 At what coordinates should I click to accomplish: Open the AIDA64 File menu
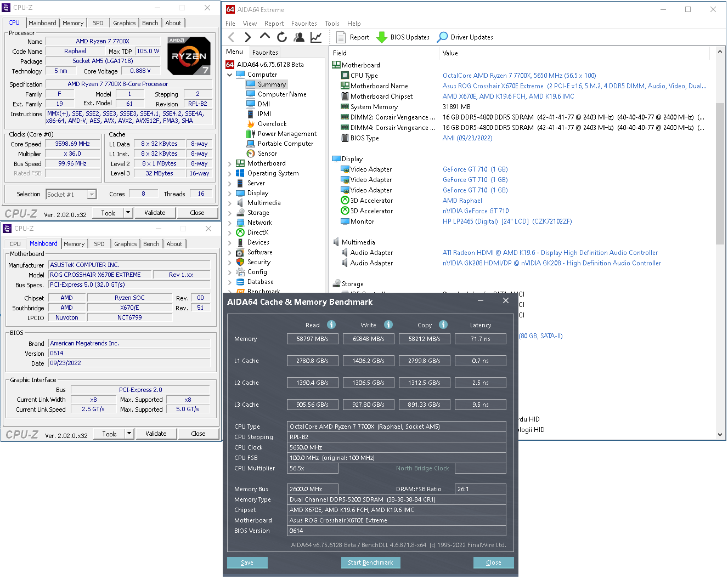pyautogui.click(x=230, y=24)
